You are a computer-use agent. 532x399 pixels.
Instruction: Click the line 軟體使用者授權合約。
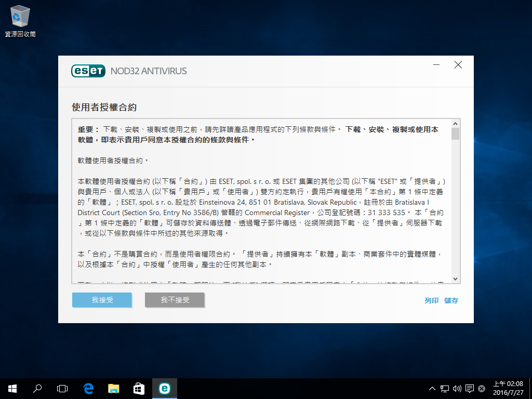[113, 161]
